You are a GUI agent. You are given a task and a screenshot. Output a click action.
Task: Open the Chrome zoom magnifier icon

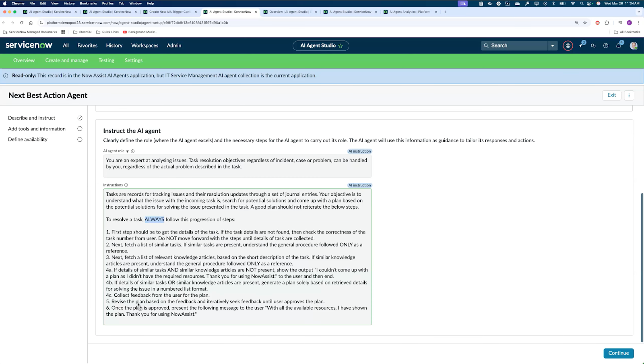[577, 23]
